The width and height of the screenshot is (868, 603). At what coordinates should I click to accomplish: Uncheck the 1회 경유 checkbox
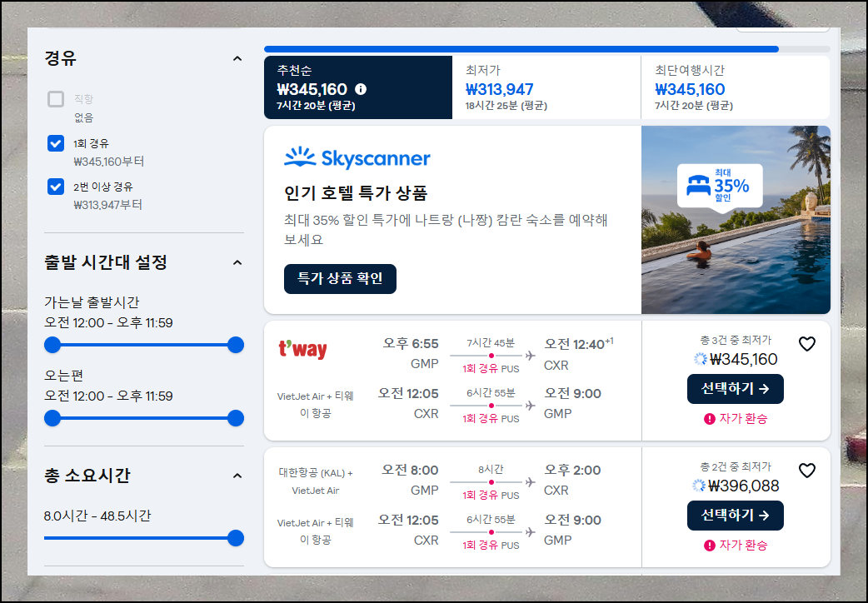click(x=56, y=143)
